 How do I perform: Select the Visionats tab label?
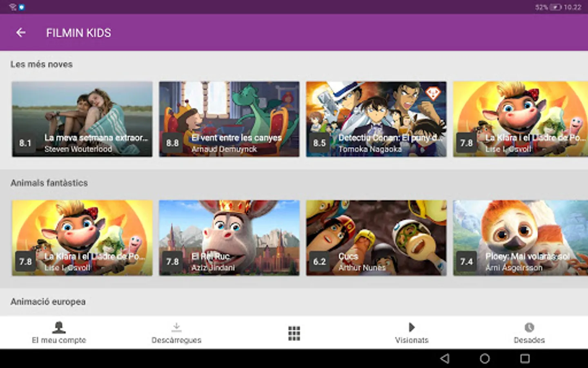coord(412,340)
